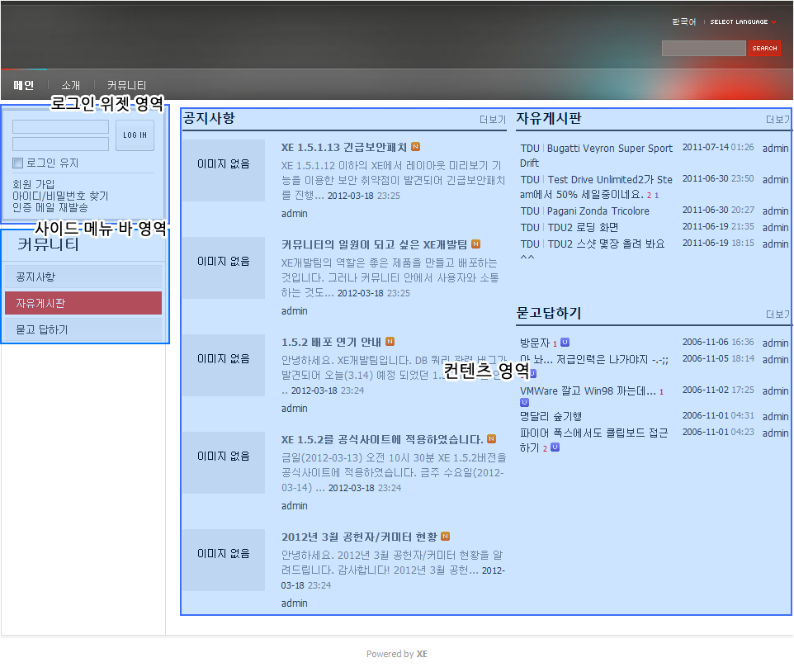
Task: Click the U badge beside 방문자 post
Action: click(x=565, y=343)
